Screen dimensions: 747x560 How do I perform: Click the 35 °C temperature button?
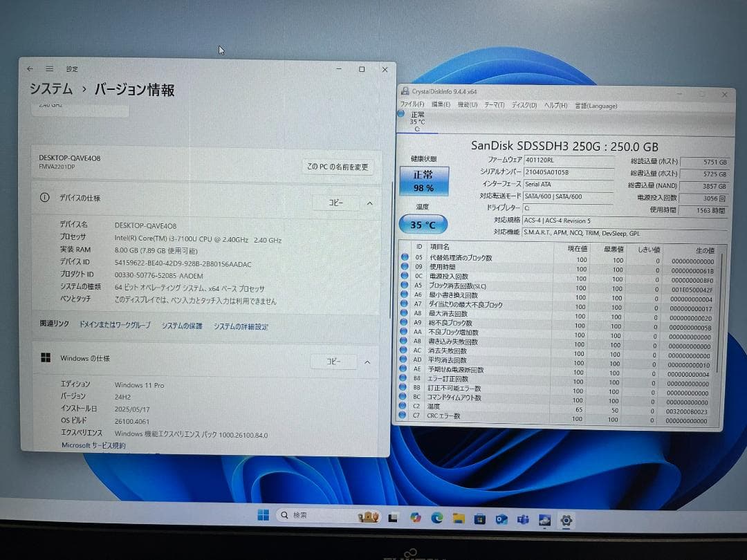point(423,224)
